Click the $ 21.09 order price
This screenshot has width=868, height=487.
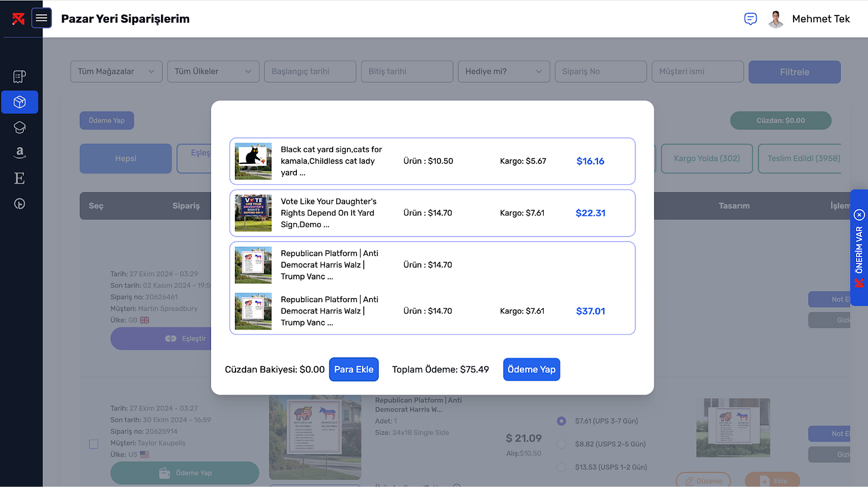(523, 438)
